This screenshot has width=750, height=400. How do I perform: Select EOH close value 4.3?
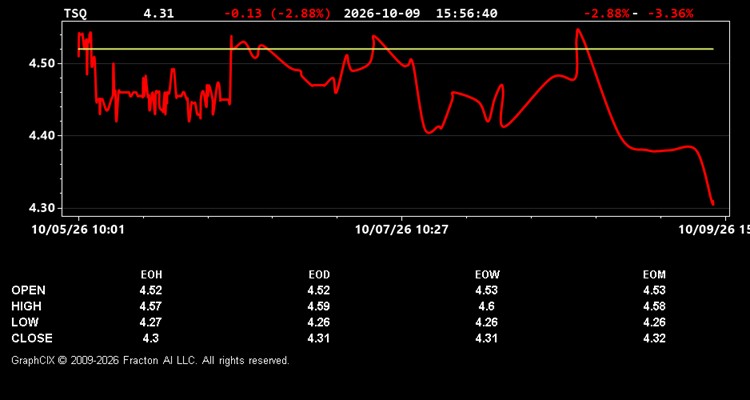point(151,338)
